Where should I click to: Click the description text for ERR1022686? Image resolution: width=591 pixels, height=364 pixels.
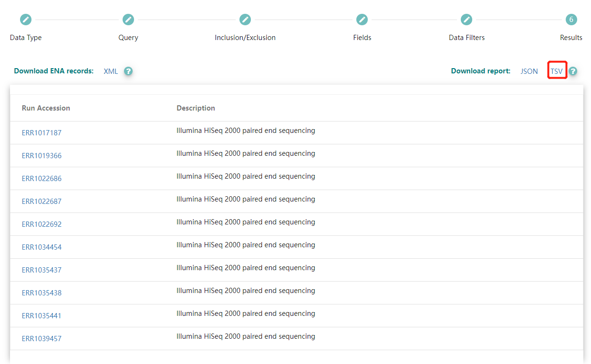point(246,176)
